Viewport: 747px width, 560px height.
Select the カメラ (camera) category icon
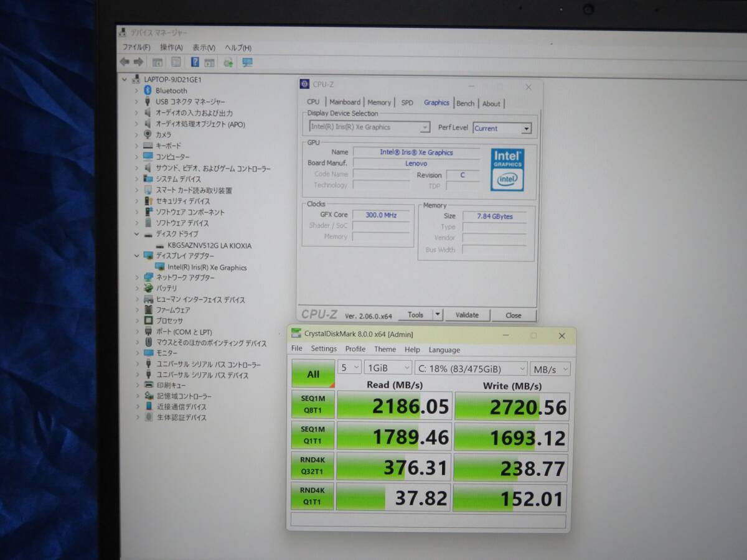coord(148,134)
